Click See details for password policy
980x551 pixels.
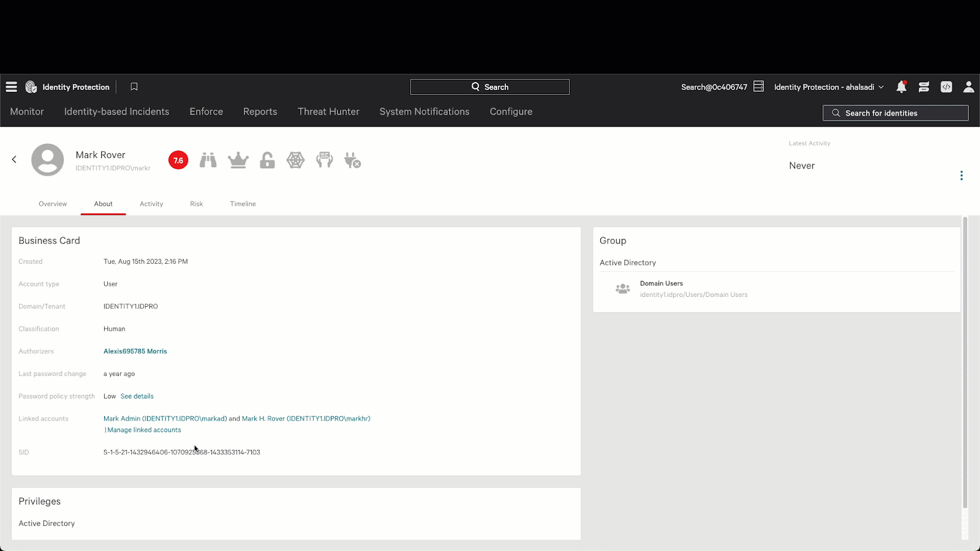(x=137, y=396)
